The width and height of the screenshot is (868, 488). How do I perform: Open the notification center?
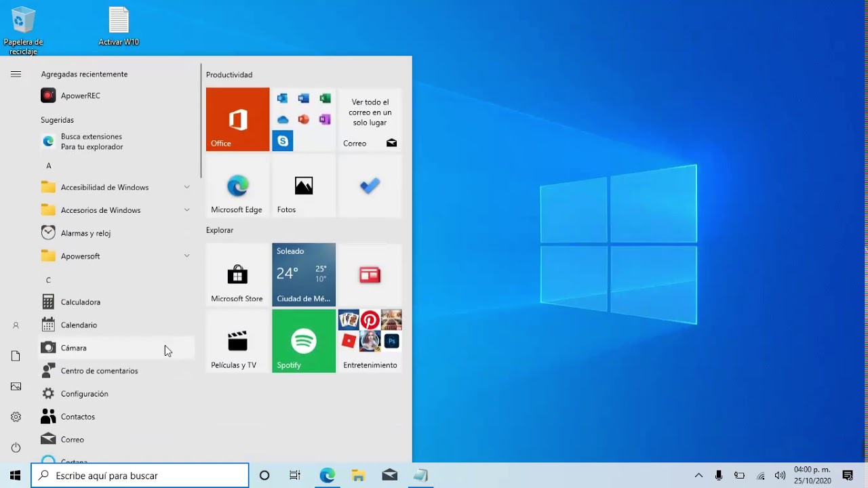coord(848,475)
